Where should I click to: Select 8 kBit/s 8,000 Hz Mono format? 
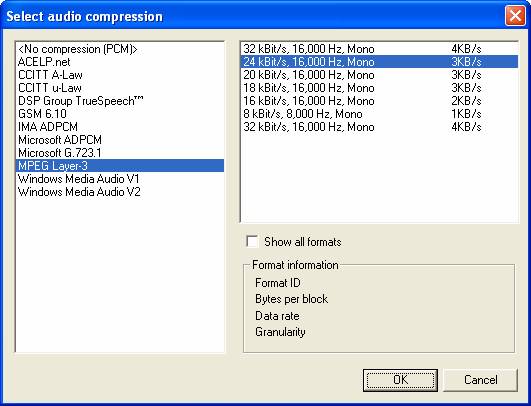379,114
